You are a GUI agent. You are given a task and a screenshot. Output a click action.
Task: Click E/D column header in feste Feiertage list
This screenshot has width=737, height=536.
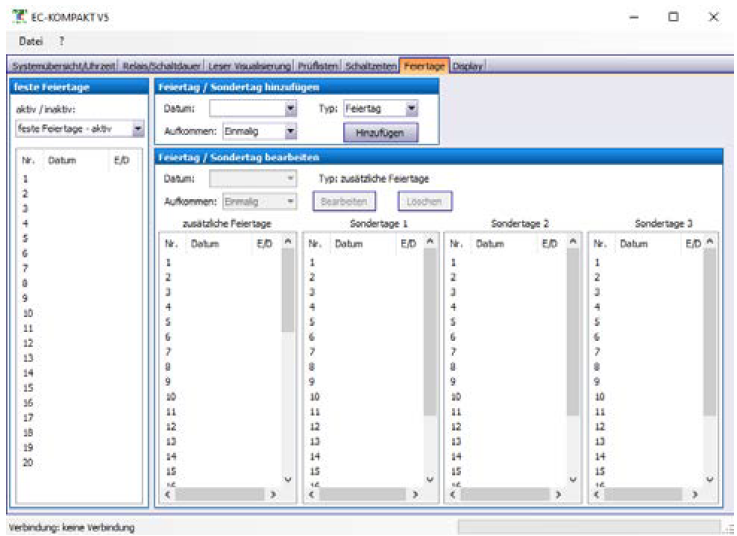(122, 160)
